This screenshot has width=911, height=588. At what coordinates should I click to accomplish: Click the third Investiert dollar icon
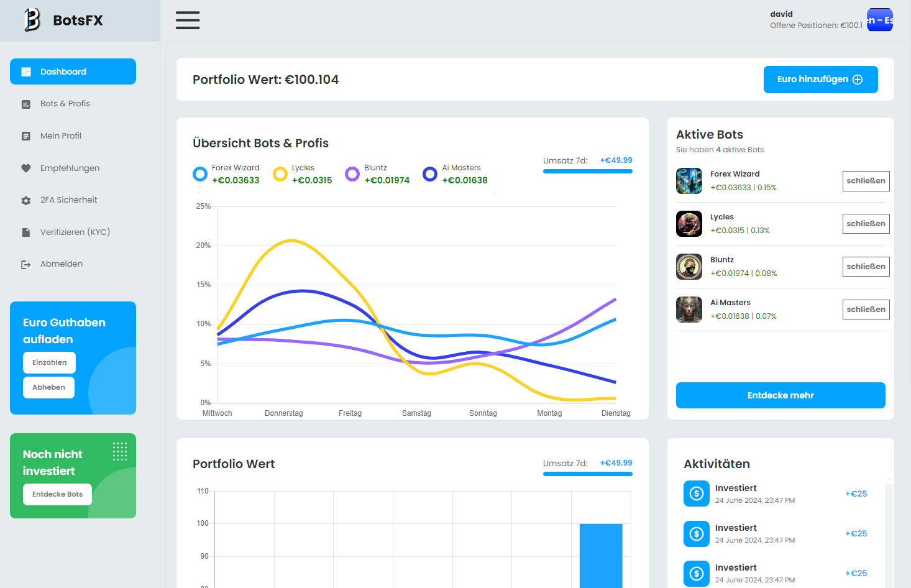697,574
